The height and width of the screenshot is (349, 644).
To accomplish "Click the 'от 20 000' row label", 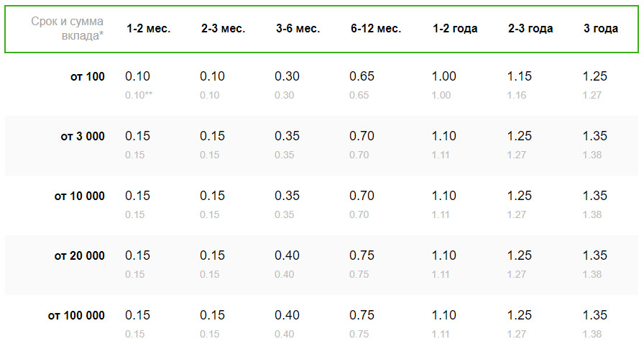I will tap(80, 255).
